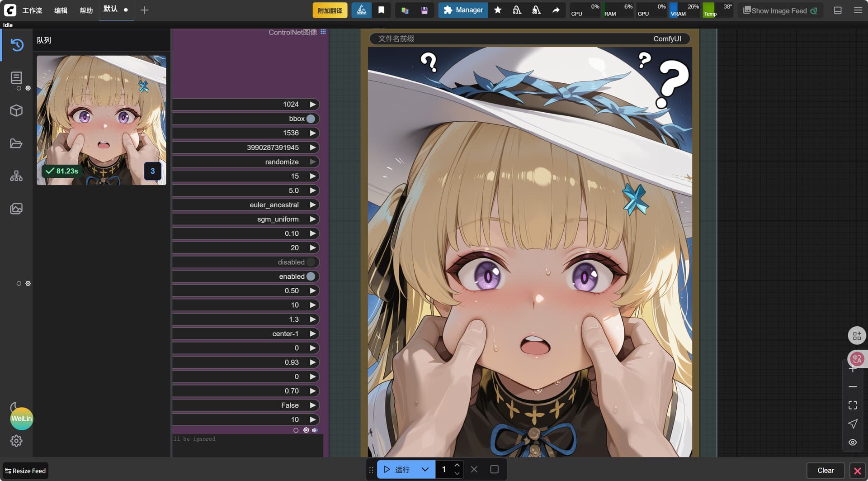868x481 pixels.
Task: Increase the 1024 value arrow
Action: tap(312, 105)
